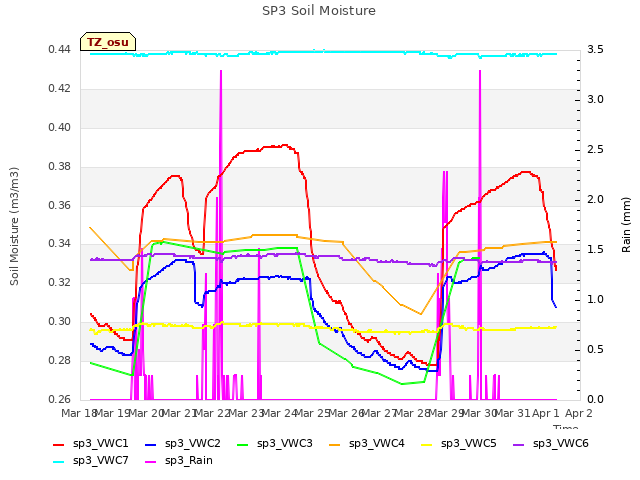The width and height of the screenshot is (640, 480).
Task: Click the 0.32 left axis tick label
Action: click(x=59, y=282)
